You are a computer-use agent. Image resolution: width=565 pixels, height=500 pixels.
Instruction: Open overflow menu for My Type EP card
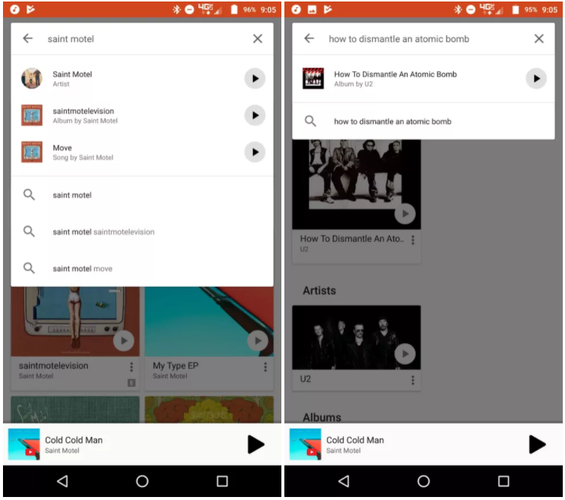(x=265, y=367)
